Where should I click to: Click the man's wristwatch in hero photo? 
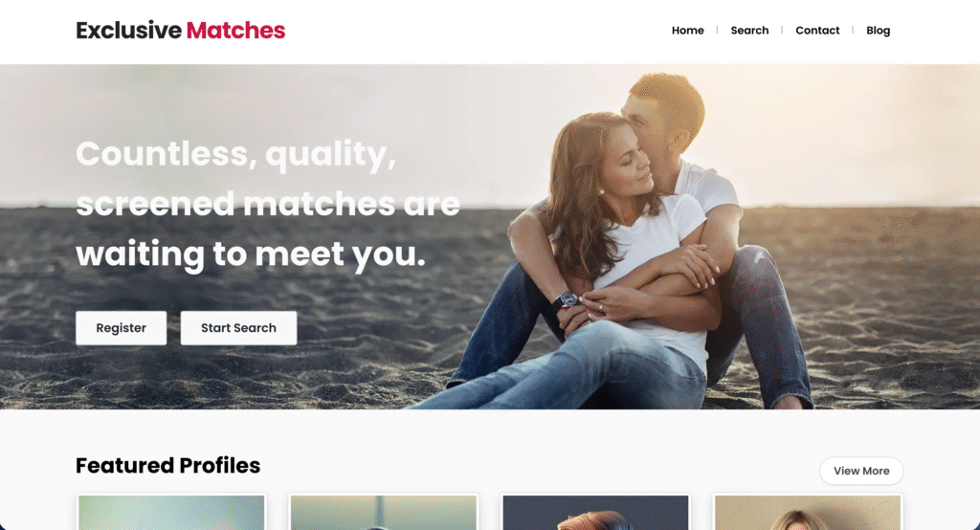point(567,299)
